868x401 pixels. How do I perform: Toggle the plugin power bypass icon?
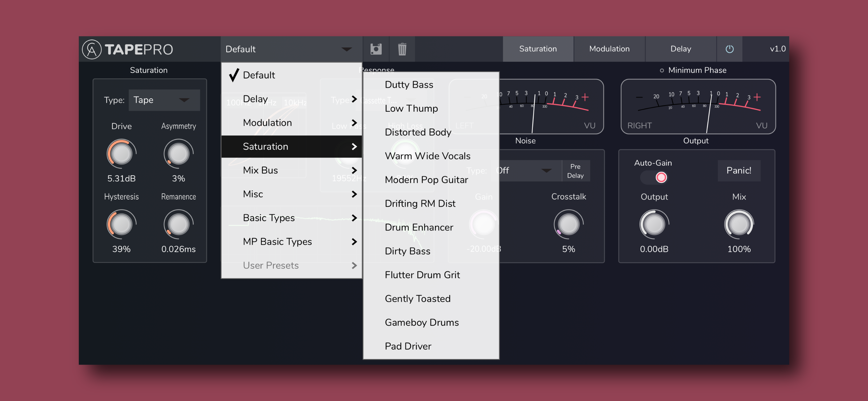(x=729, y=49)
